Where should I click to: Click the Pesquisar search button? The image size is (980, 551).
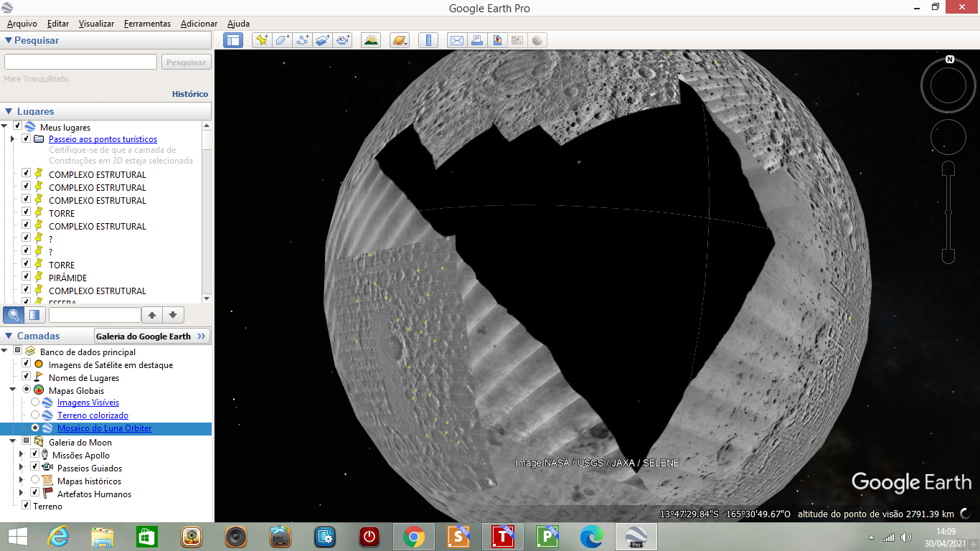[186, 62]
